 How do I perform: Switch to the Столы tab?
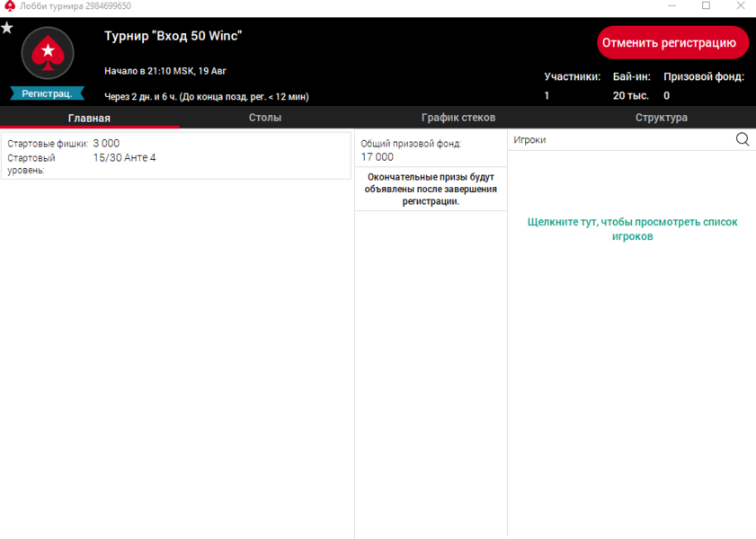[265, 118]
